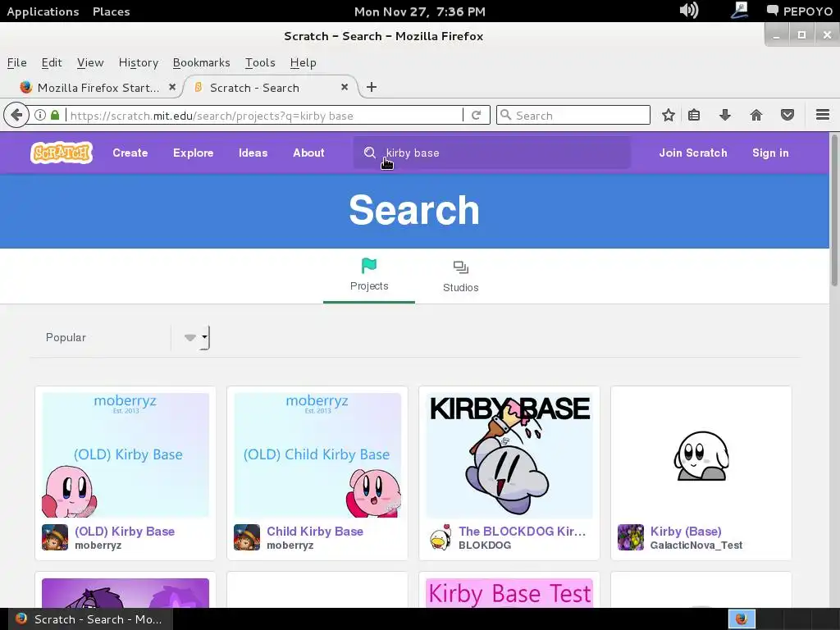
Task: Open the Firefox hamburger menu
Action: pos(823,115)
